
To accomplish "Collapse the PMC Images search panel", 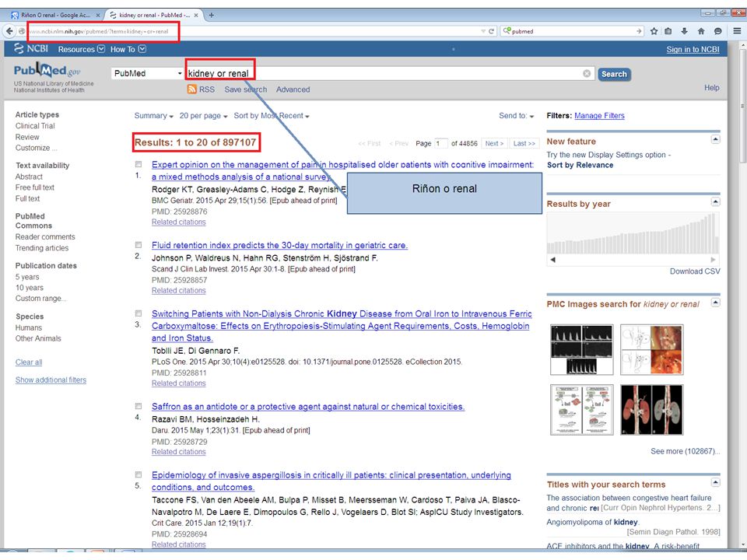I will 716,303.
